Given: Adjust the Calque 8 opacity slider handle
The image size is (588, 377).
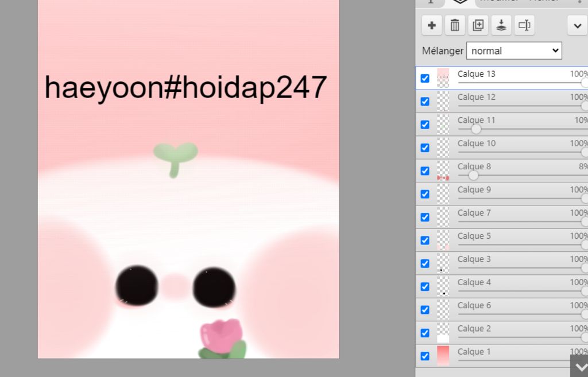Looking at the screenshot, I should click(474, 175).
